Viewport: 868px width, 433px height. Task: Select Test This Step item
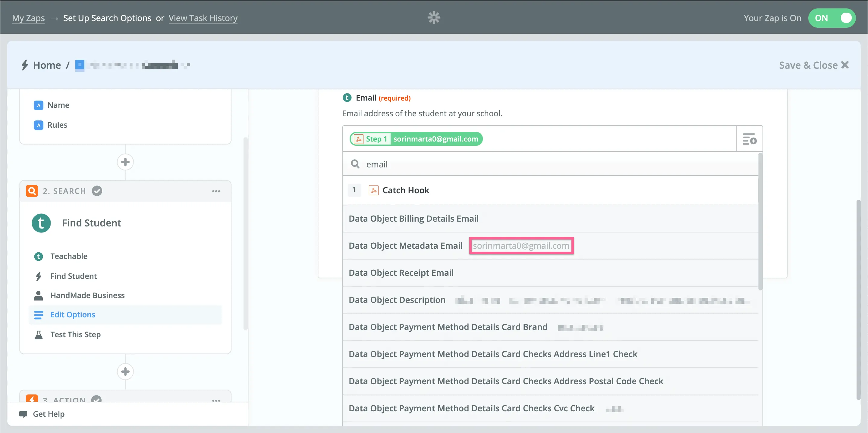[x=75, y=335]
